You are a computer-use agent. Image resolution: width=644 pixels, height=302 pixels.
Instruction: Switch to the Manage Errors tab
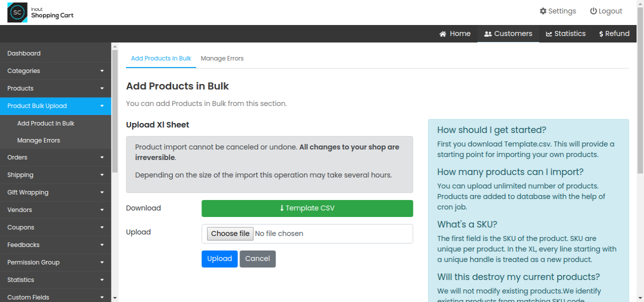222,58
